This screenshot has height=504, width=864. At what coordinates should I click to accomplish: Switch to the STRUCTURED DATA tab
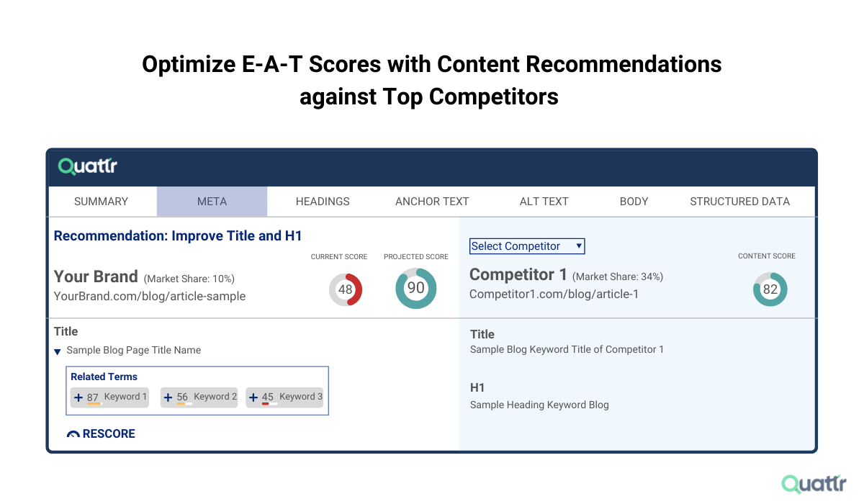click(x=739, y=202)
